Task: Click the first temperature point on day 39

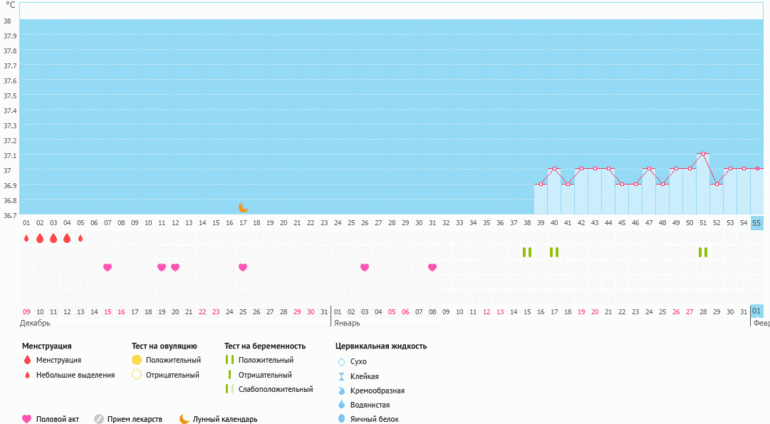Action: point(541,184)
